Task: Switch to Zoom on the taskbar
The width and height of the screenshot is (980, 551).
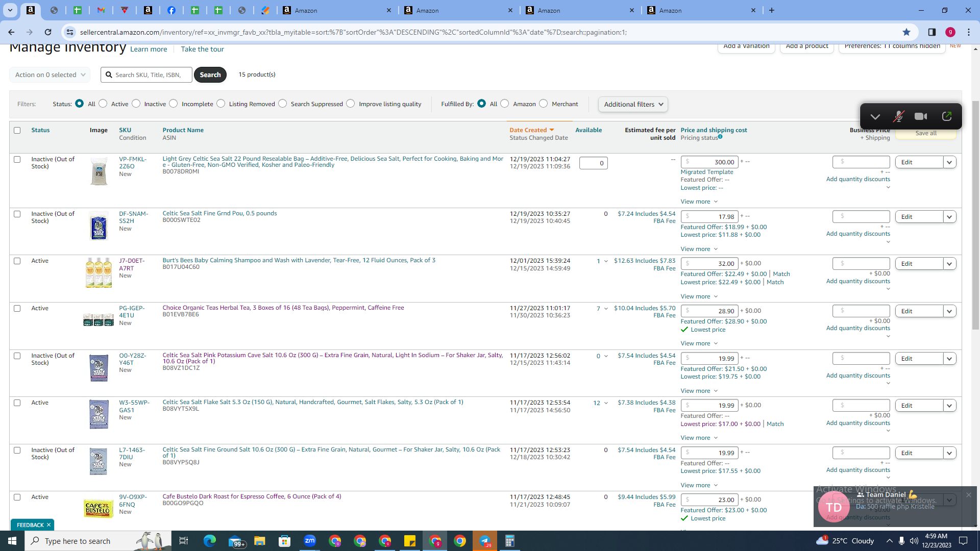Action: click(x=310, y=541)
